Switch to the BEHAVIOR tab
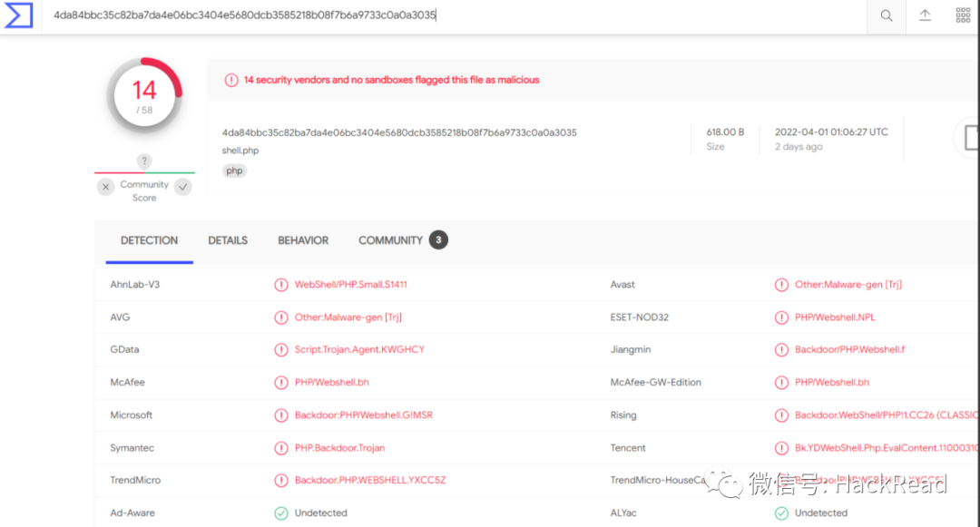This screenshot has width=980, height=527. 303,240
